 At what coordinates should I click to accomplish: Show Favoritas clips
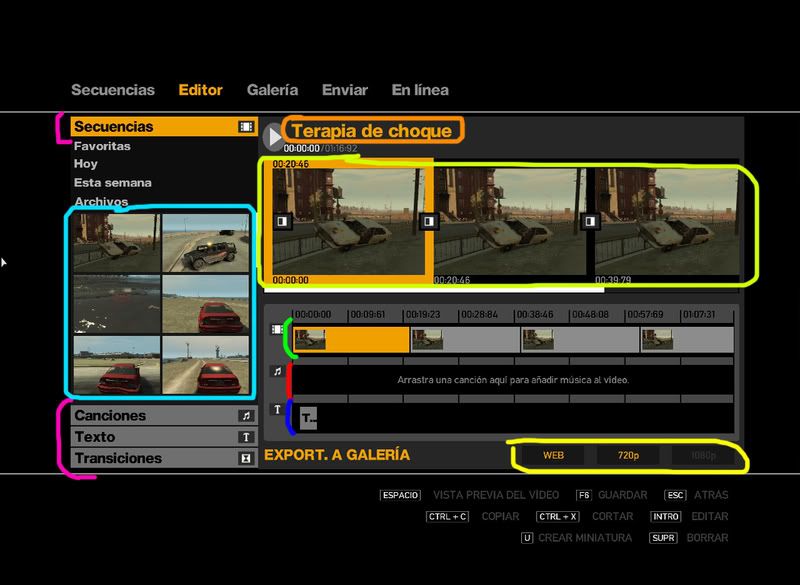pos(102,146)
